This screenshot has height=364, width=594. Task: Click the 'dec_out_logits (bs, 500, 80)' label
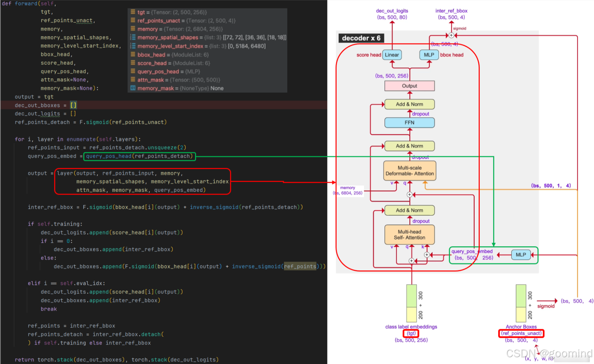[392, 14]
